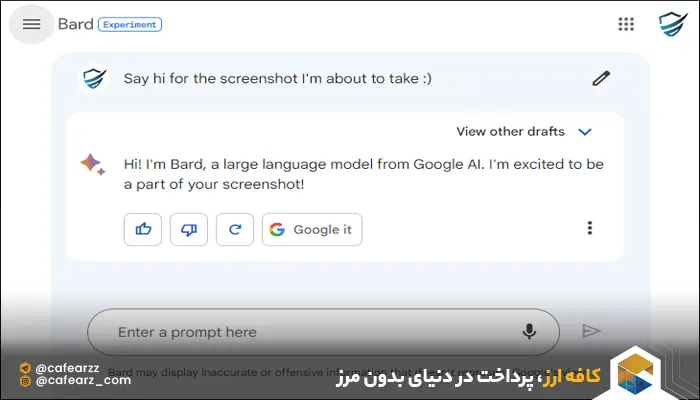Expand View other drafts
The width and height of the screenshot is (700, 400).
coord(524,132)
